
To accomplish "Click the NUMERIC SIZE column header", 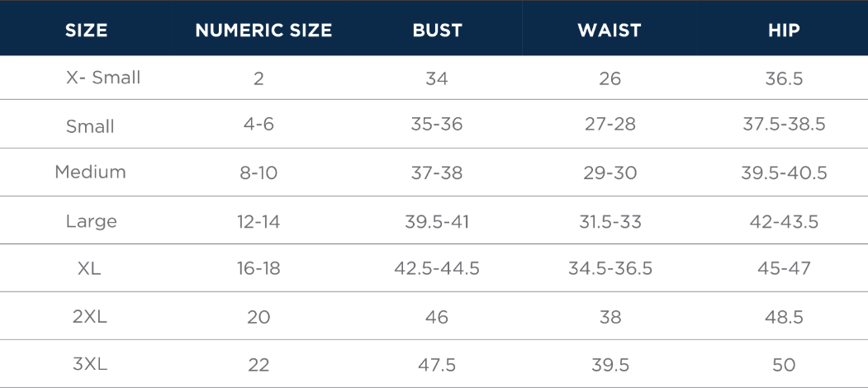I will coord(263,30).
